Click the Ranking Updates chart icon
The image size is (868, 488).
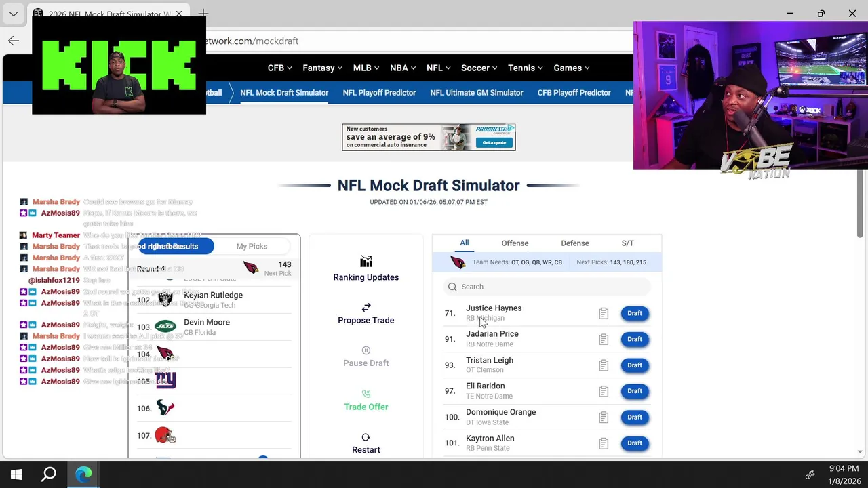(366, 262)
